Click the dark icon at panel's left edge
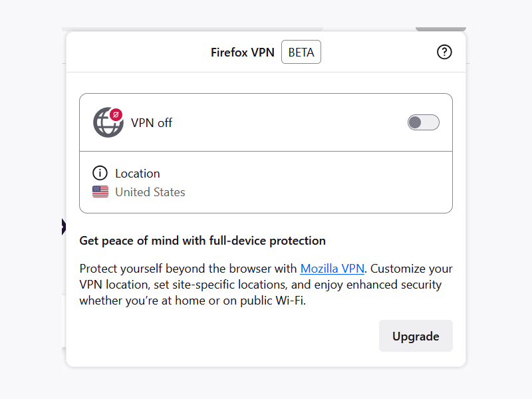Screen dimensions: 532x399 tap(64, 227)
